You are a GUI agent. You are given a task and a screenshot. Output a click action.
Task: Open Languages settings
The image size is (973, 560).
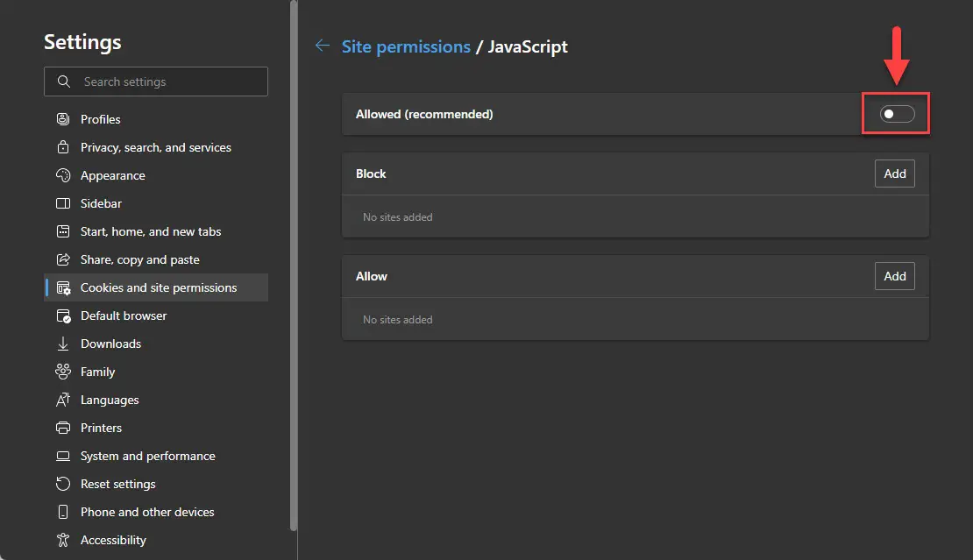tap(156, 400)
